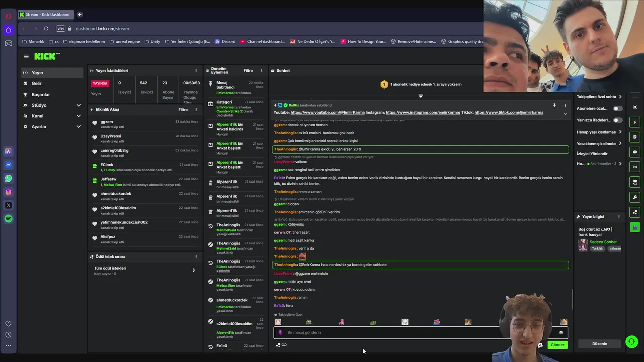Open Tüm ödül istekleri arrow
The width and height of the screenshot is (644, 362).
[194, 270]
